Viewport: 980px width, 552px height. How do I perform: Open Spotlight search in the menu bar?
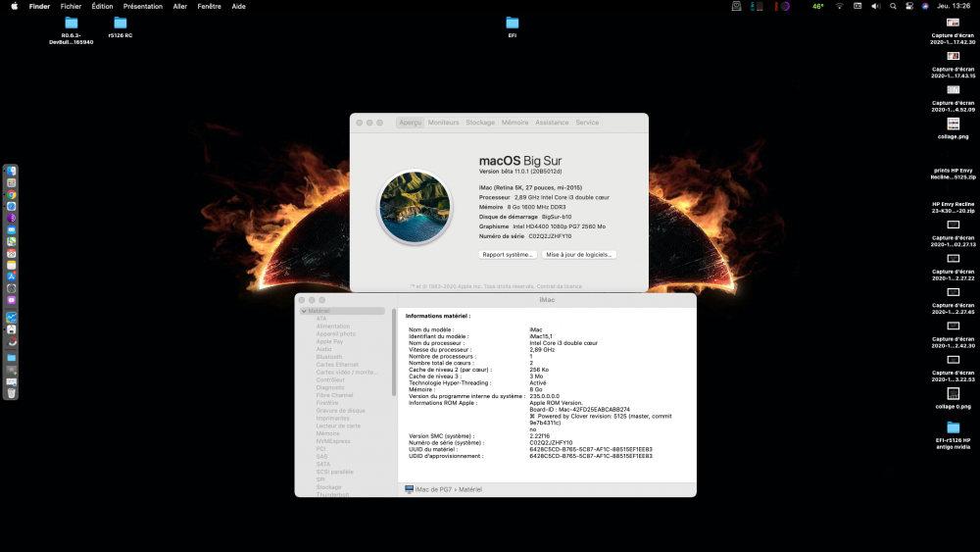coord(893,6)
